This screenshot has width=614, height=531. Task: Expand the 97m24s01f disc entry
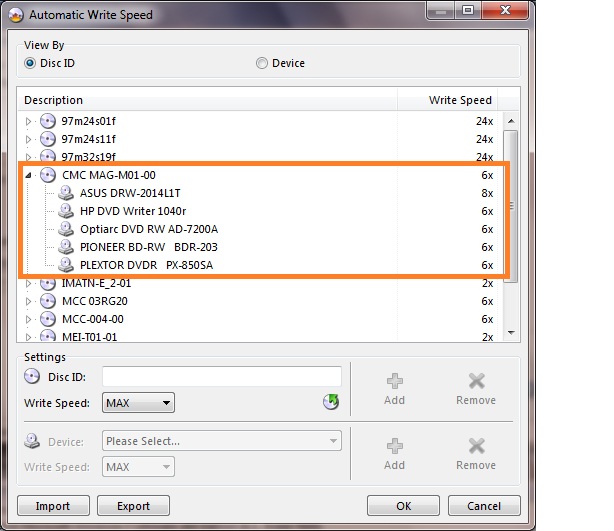coord(28,121)
